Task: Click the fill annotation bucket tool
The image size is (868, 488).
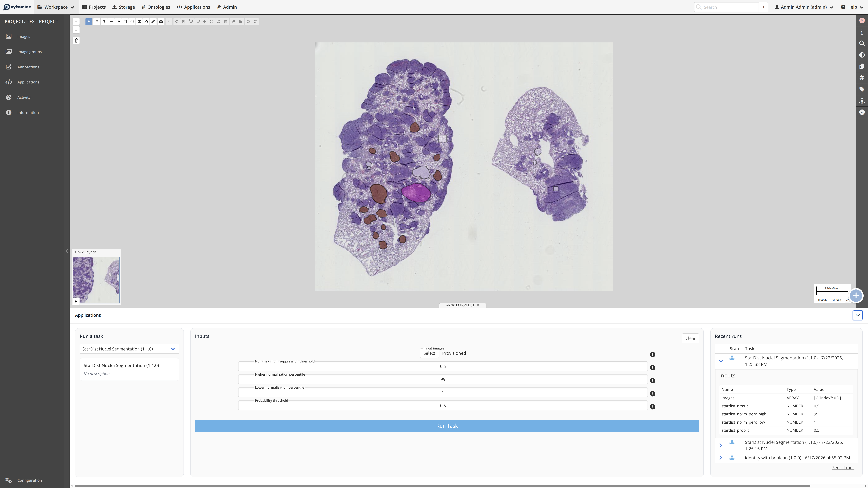Action: (x=177, y=22)
